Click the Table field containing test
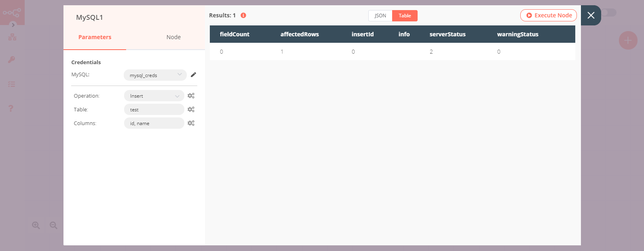 154,109
